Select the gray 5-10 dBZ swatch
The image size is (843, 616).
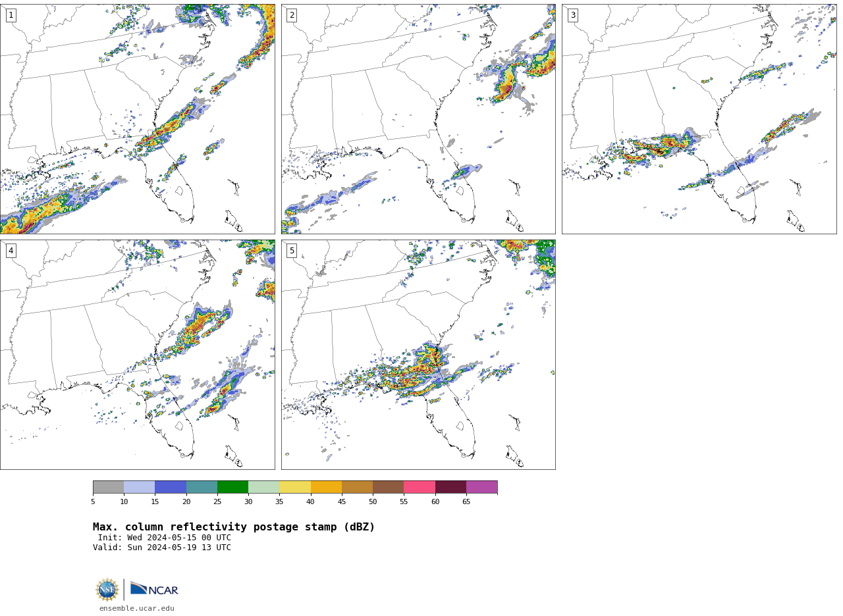108,487
